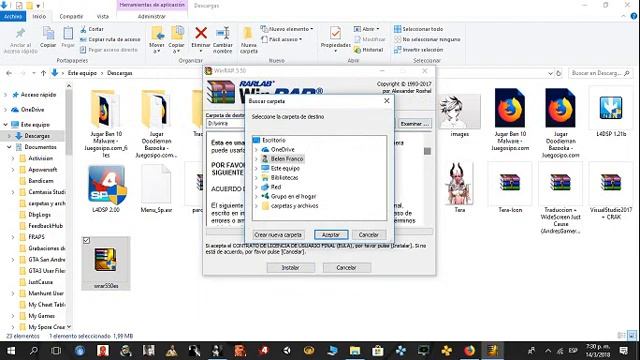Viewport: 640px width, 360px height.
Task: Click Cancelar in WinRAR installer window
Action: [x=347, y=268]
